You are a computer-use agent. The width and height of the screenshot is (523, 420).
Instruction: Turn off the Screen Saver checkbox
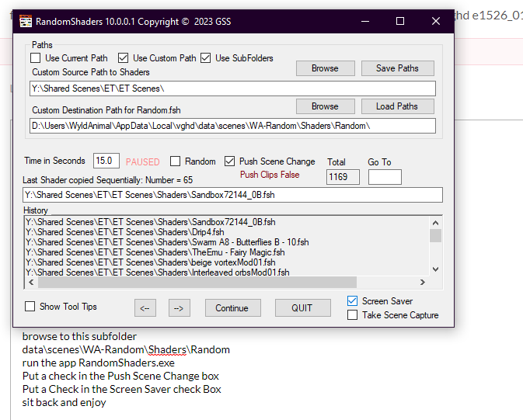(353, 301)
